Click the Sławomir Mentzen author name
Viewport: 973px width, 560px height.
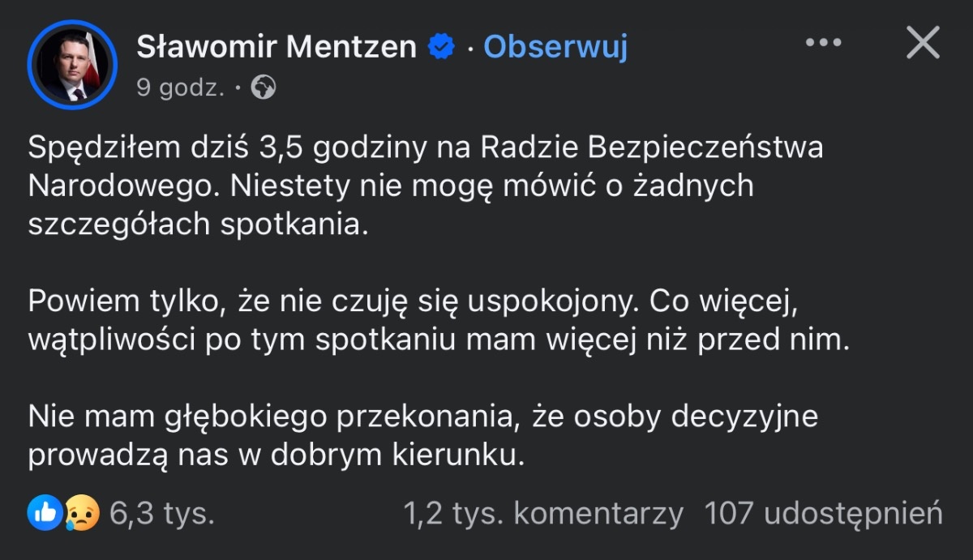pyautogui.click(x=276, y=48)
